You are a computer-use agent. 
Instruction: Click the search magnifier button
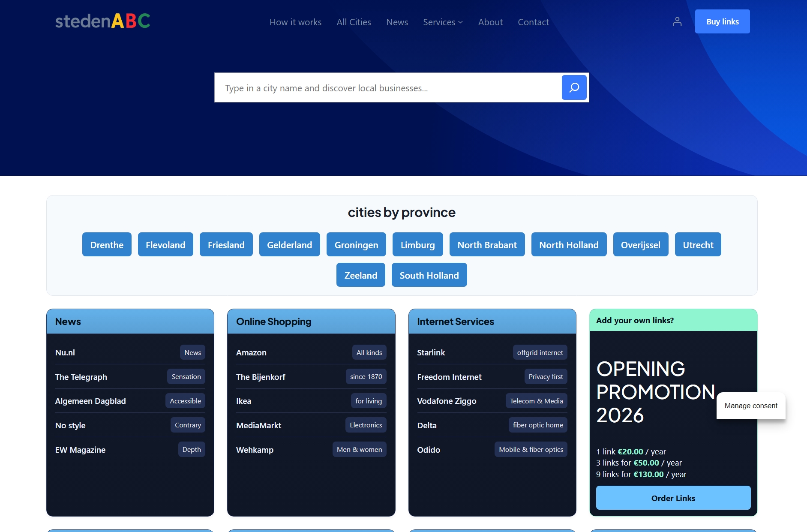click(574, 87)
